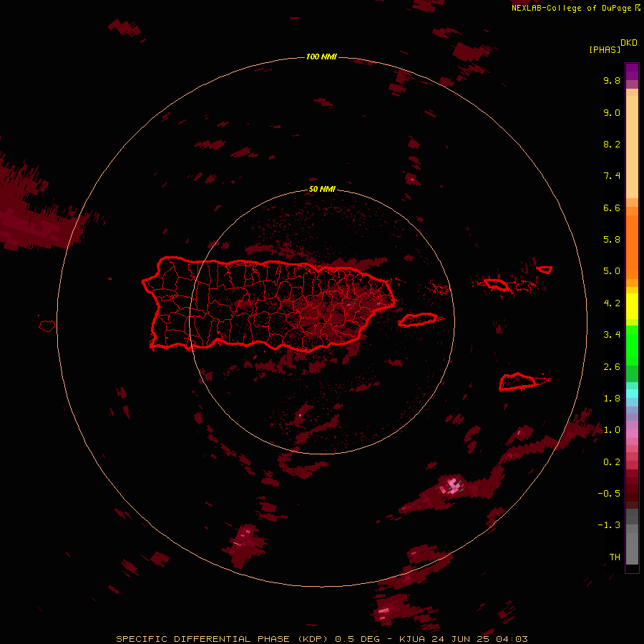Click the [PHAS] units label
Screen dimensions: 644x644
tap(604, 49)
